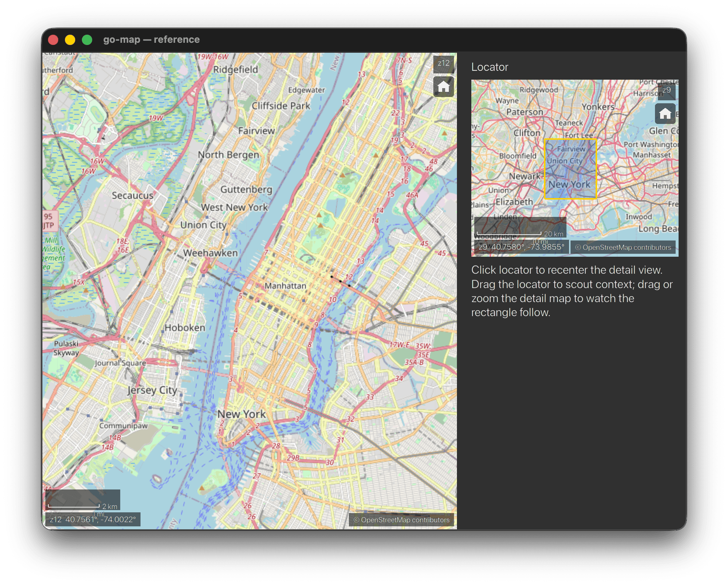Click the main map coordinates readout 40.7561°, -74.0022°
Screen dimensions: 728x585
[93, 519]
